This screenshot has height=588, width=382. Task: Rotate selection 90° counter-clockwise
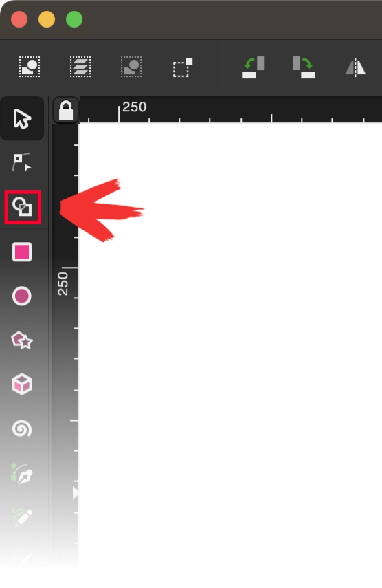(253, 67)
